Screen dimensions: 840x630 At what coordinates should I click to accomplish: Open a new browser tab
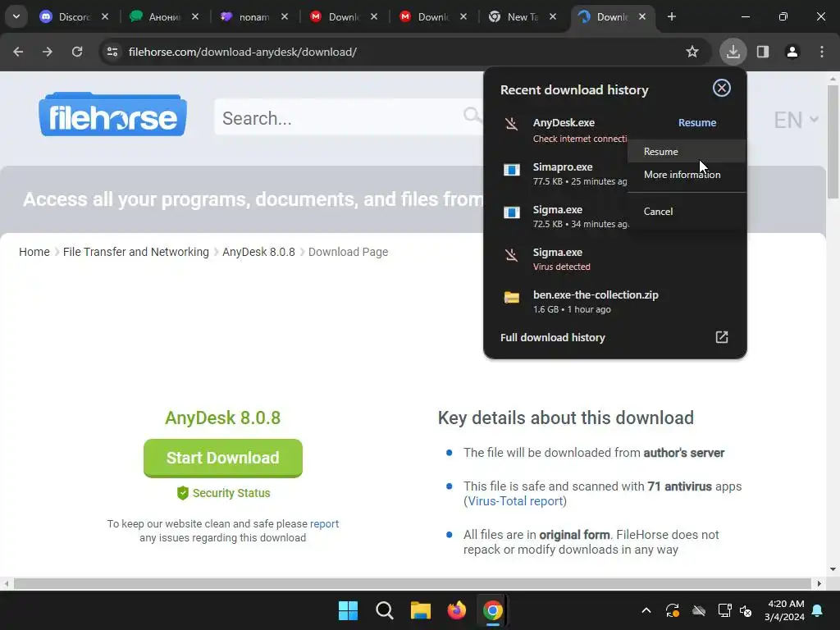pos(671,16)
